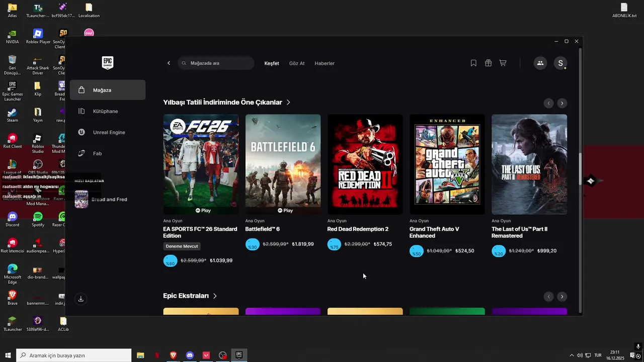Open Discord in the taskbar
The width and height of the screenshot is (644, 362).
pyautogui.click(x=190, y=355)
